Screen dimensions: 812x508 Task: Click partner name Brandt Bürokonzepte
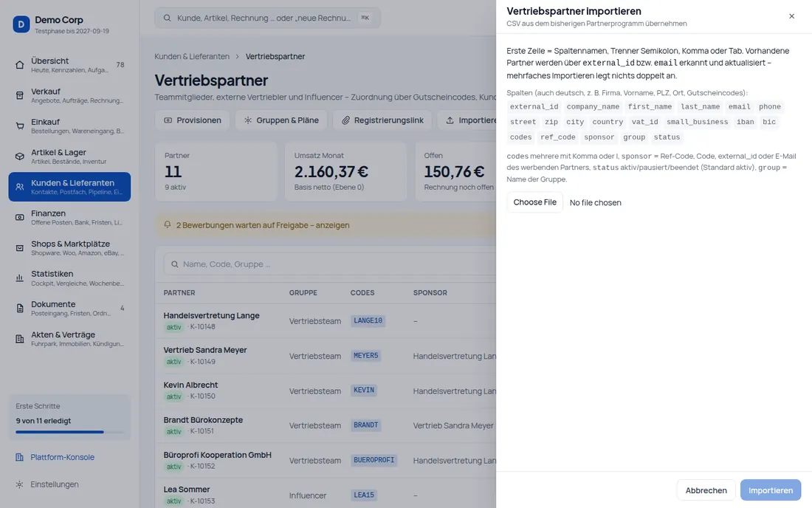click(203, 420)
